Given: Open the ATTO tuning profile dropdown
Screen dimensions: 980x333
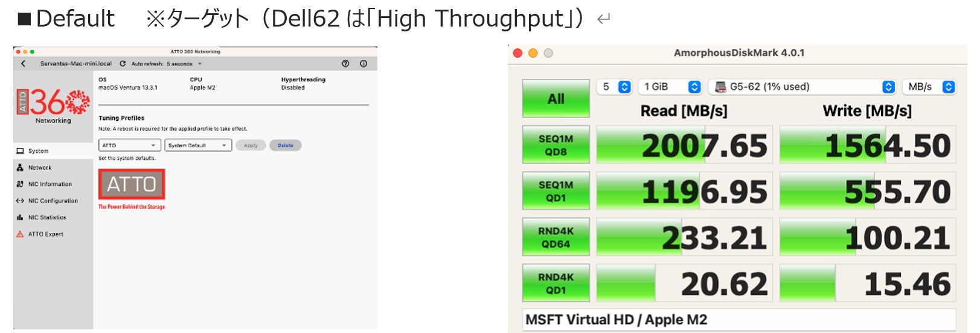Looking at the screenshot, I should pyautogui.click(x=130, y=145).
